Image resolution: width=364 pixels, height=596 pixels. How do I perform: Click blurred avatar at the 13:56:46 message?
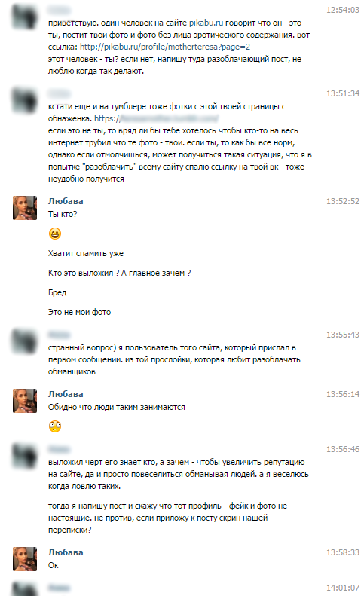25,456
